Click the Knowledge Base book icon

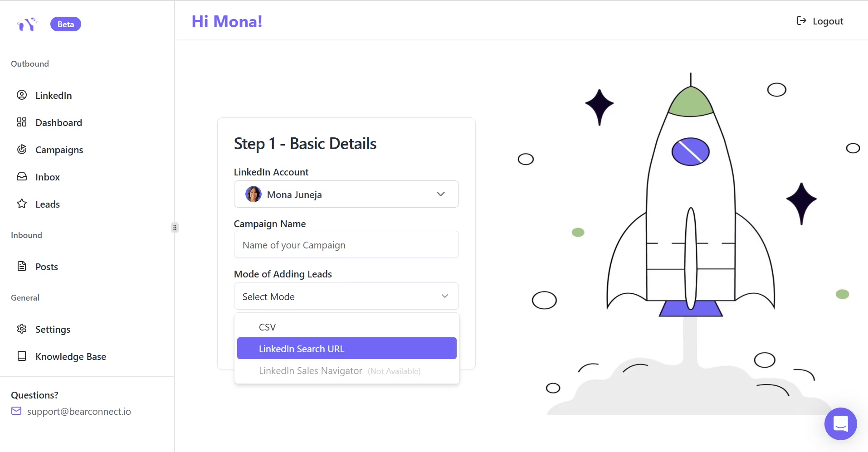[22, 356]
